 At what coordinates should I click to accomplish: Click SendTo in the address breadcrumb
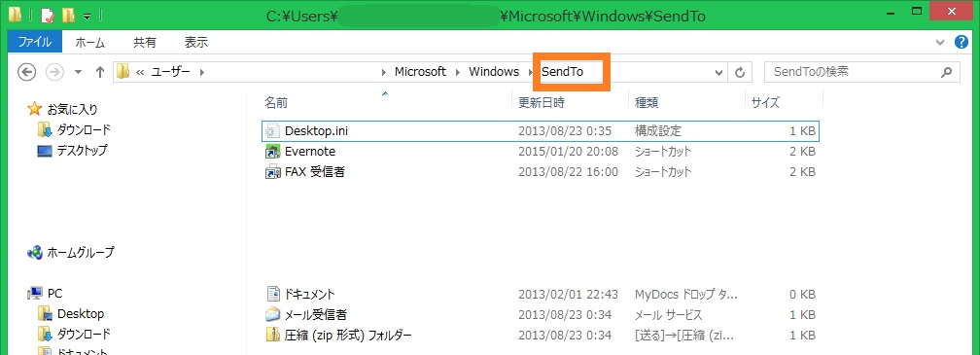tap(562, 72)
